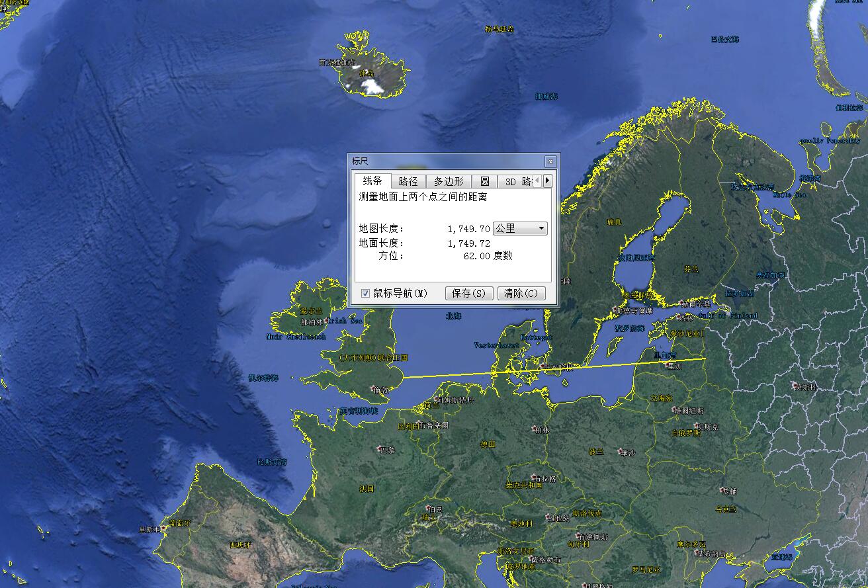Click the 芬兰 country label
The height and width of the screenshot is (588, 868).
click(x=691, y=269)
